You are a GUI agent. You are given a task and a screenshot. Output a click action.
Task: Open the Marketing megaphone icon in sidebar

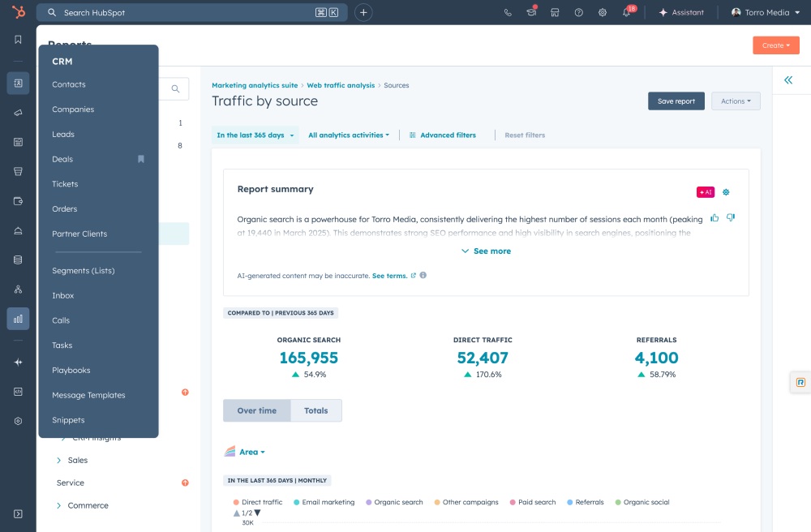(x=18, y=114)
